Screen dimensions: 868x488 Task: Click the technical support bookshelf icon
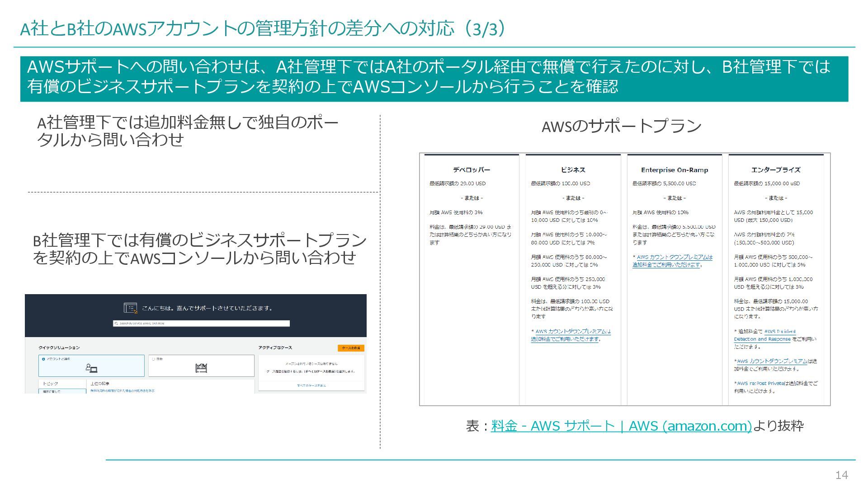[201, 368]
